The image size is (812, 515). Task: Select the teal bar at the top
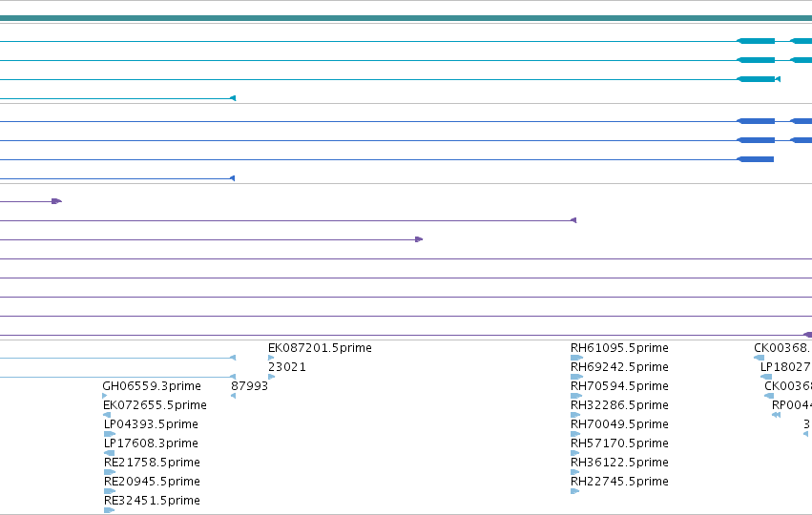(406, 18)
